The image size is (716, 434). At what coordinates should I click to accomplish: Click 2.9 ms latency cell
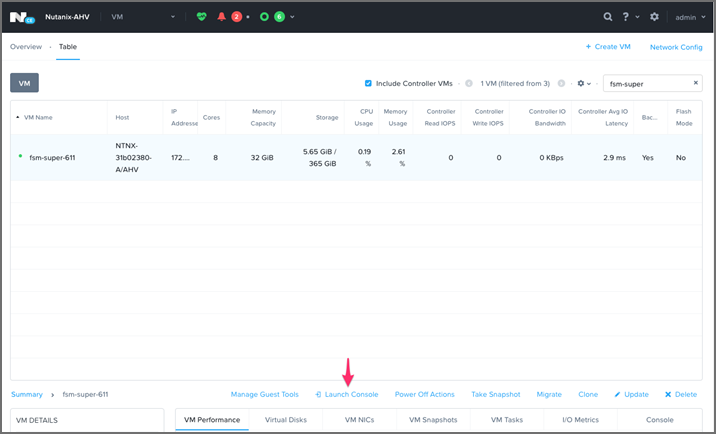(614, 158)
